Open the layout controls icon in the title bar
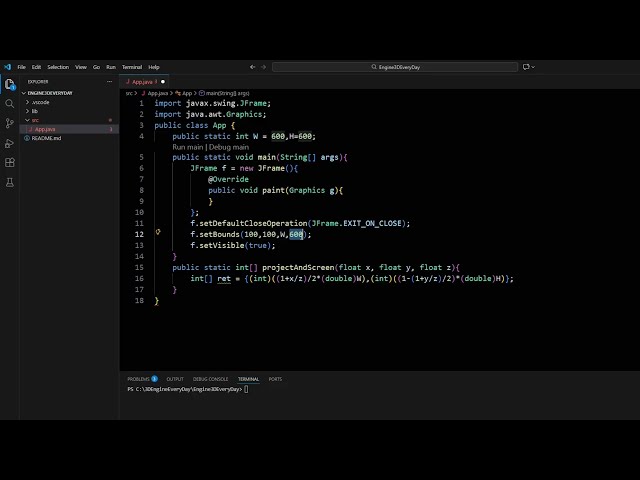This screenshot has width=640, height=480. point(526,67)
